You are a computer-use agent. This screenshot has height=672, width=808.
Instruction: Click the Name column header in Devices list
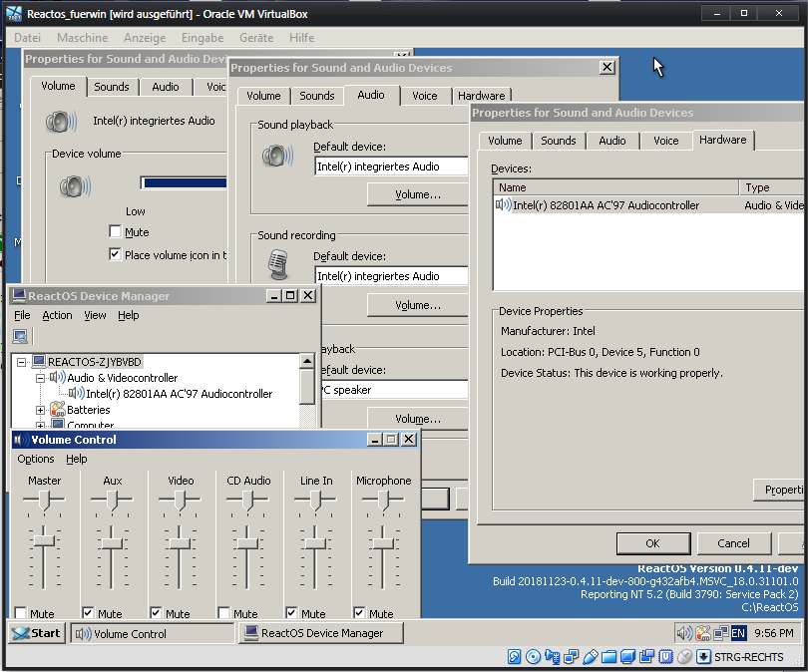615,187
